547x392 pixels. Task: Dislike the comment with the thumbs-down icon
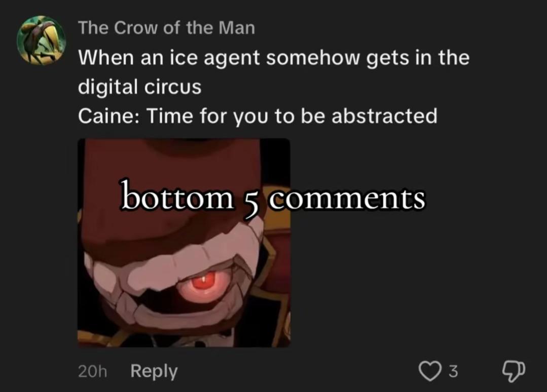[513, 372]
